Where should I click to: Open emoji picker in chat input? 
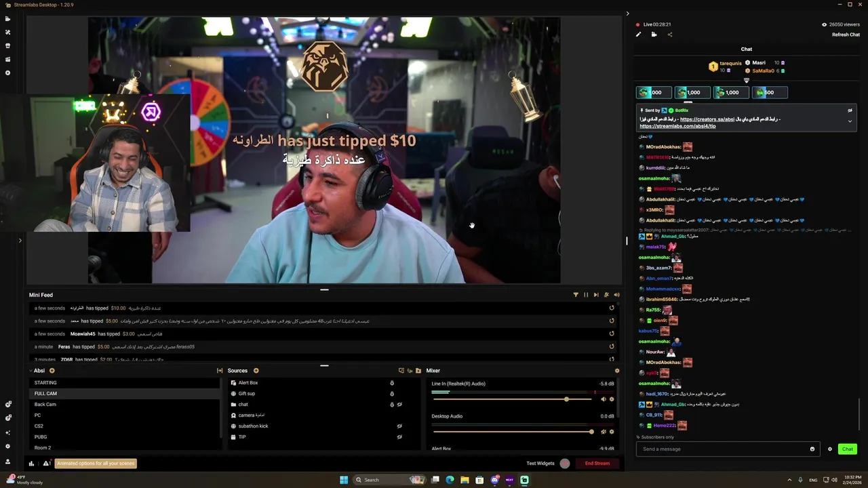tap(812, 449)
